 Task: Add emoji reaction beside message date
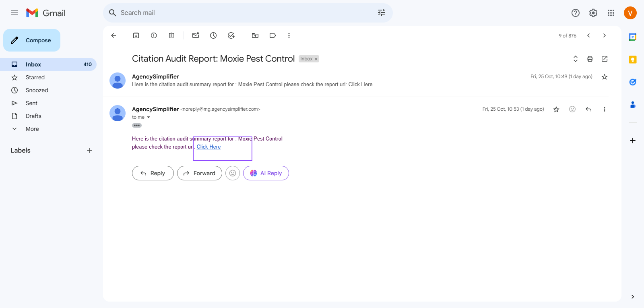point(572,109)
